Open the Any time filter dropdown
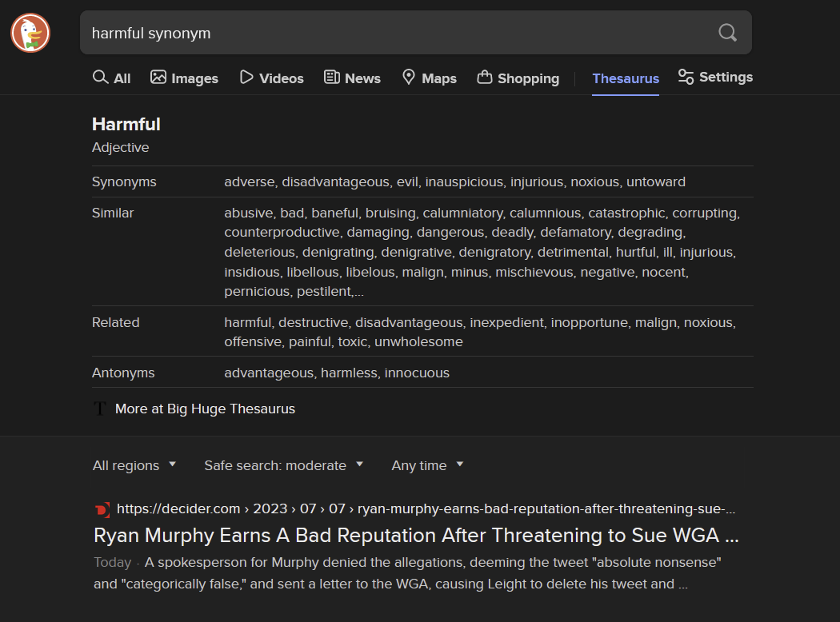Image resolution: width=840 pixels, height=622 pixels. 427,465
